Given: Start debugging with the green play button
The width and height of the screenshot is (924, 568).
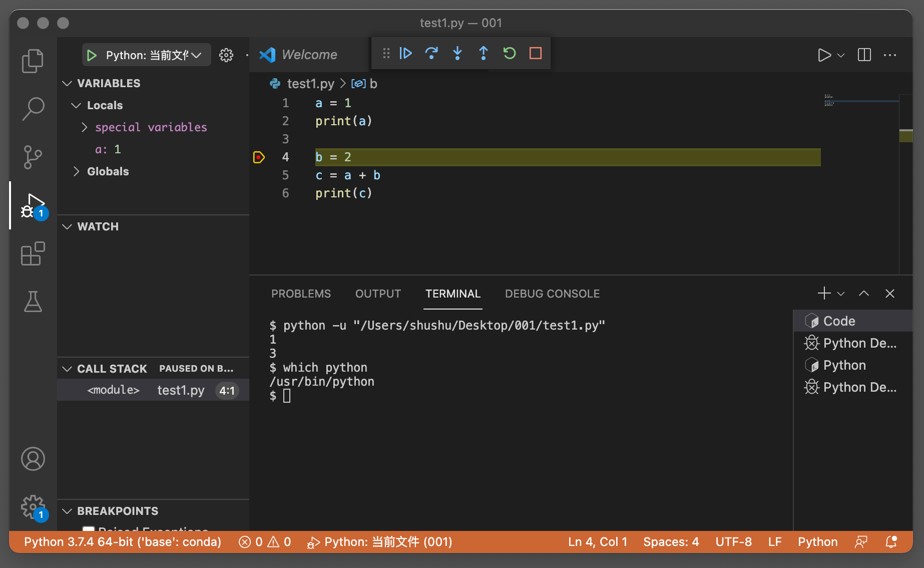Looking at the screenshot, I should pos(92,55).
